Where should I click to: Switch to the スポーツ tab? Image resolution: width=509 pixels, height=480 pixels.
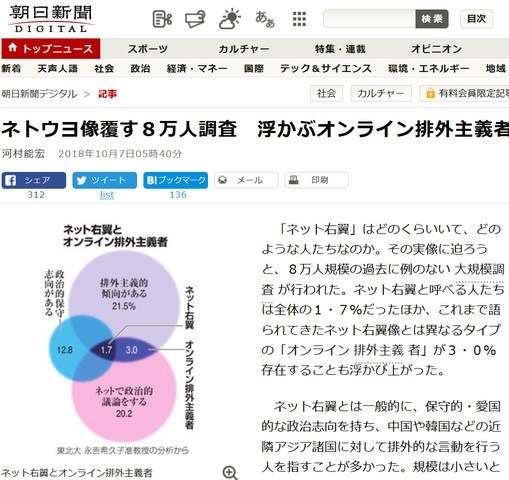(x=148, y=49)
